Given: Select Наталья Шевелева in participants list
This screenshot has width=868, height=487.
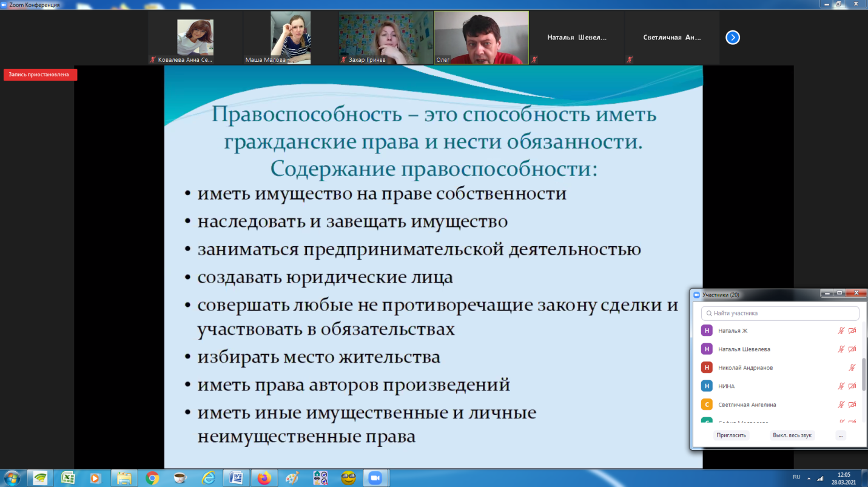Looking at the screenshot, I should [x=744, y=349].
